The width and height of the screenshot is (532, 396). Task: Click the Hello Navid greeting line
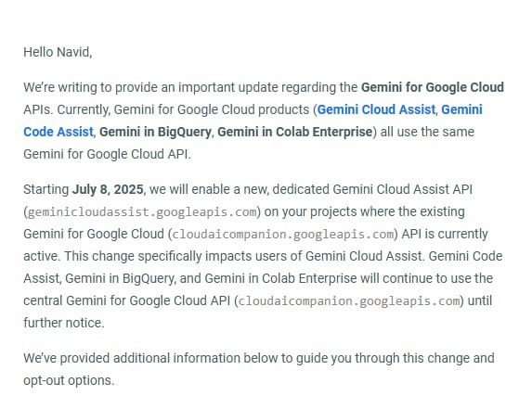58,53
